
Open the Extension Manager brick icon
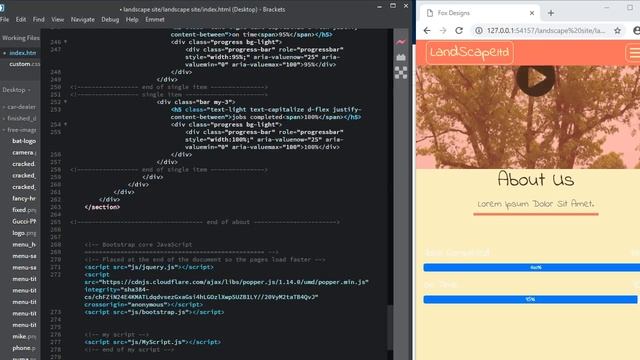401,57
